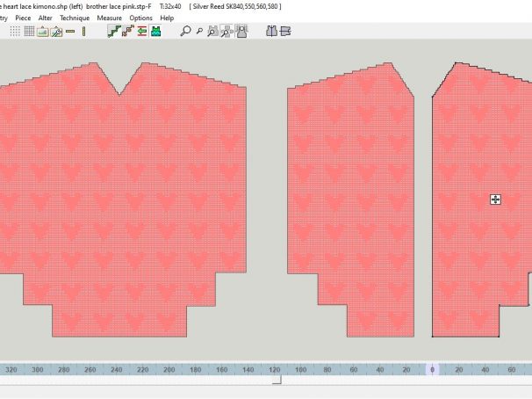532x399 pixels.
Task: Click the red arrow lines icon
Action: click(x=141, y=31)
